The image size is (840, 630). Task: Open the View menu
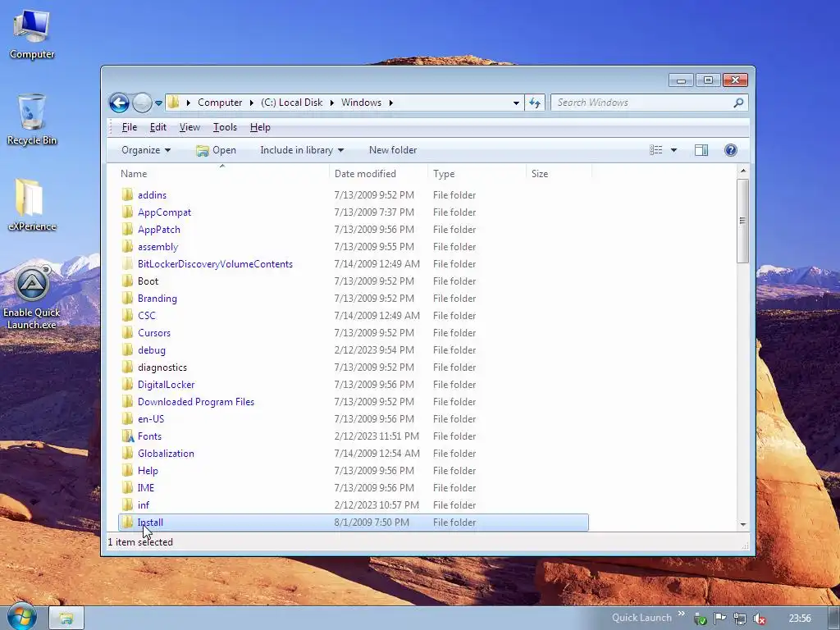189,127
